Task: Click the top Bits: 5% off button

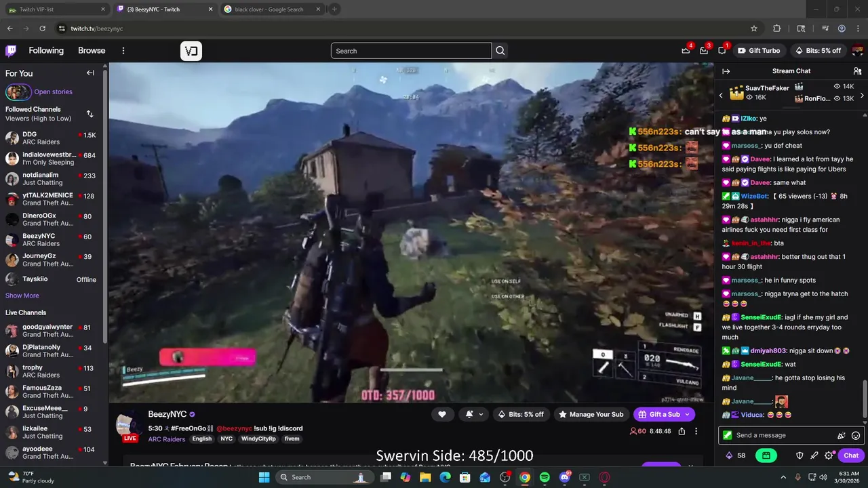Action: (818, 51)
